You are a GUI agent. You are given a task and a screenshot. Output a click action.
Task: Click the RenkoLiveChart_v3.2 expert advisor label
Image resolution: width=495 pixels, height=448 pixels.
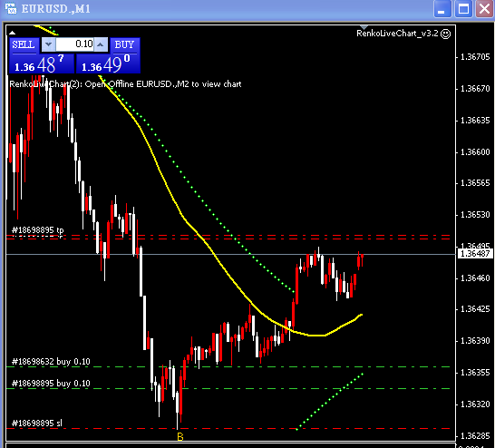point(397,34)
